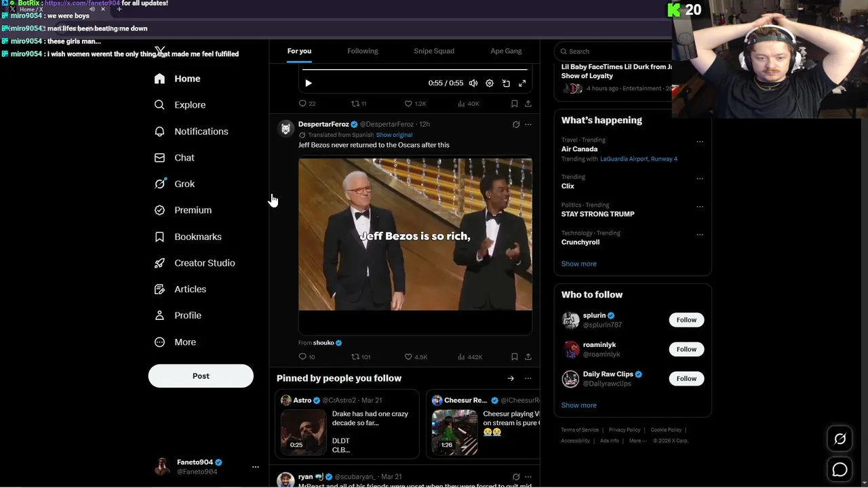
Task: Open DespertarFeroz profile name
Action: [323, 124]
